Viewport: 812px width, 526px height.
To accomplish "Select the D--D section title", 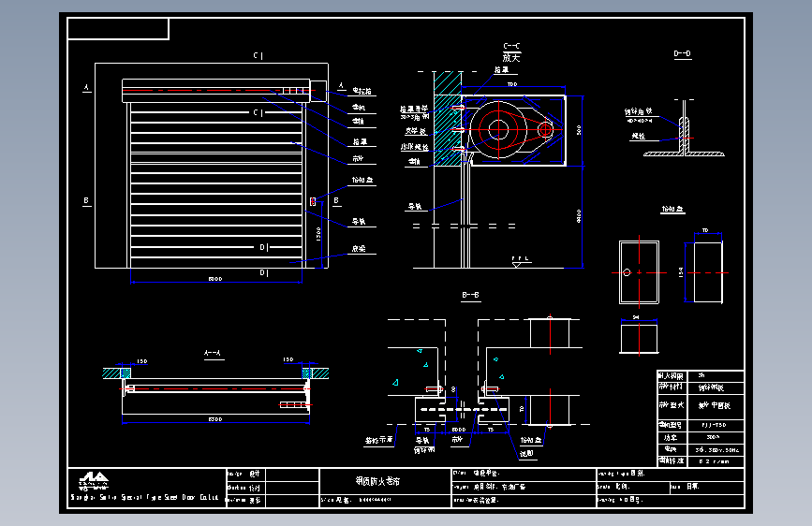I will pos(682,53).
